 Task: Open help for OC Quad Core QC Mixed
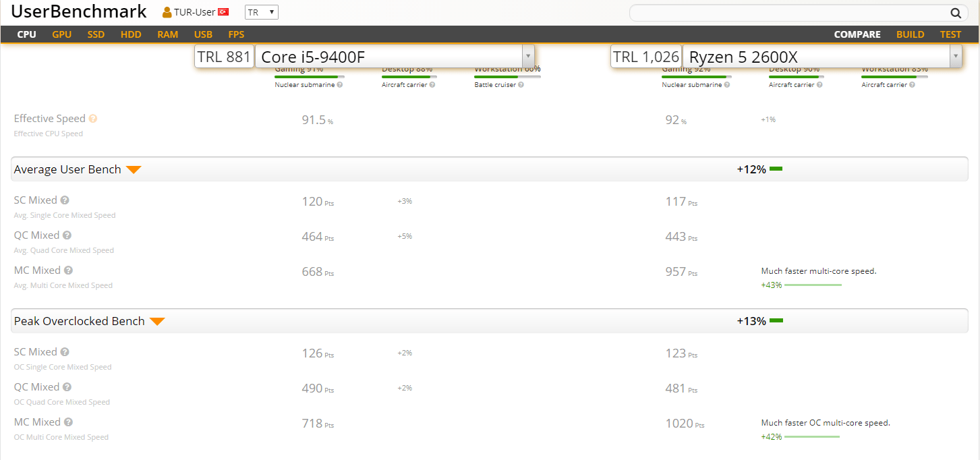point(67,387)
